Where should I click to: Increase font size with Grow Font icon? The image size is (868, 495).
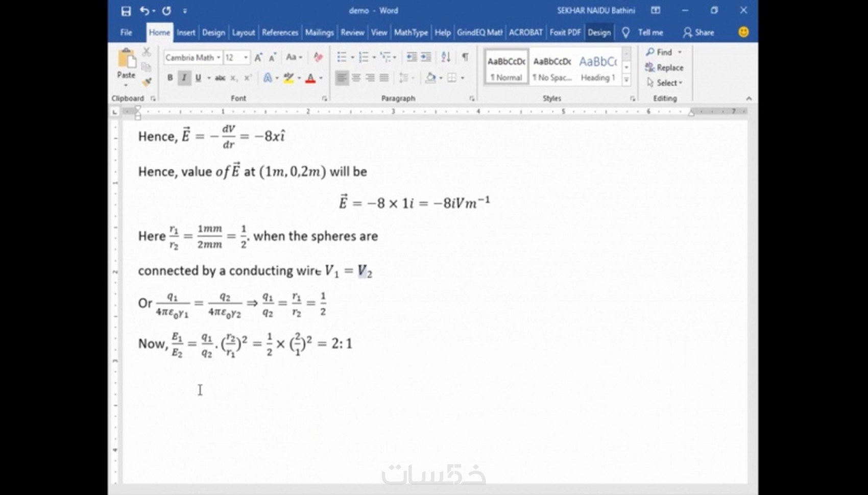[x=258, y=57]
